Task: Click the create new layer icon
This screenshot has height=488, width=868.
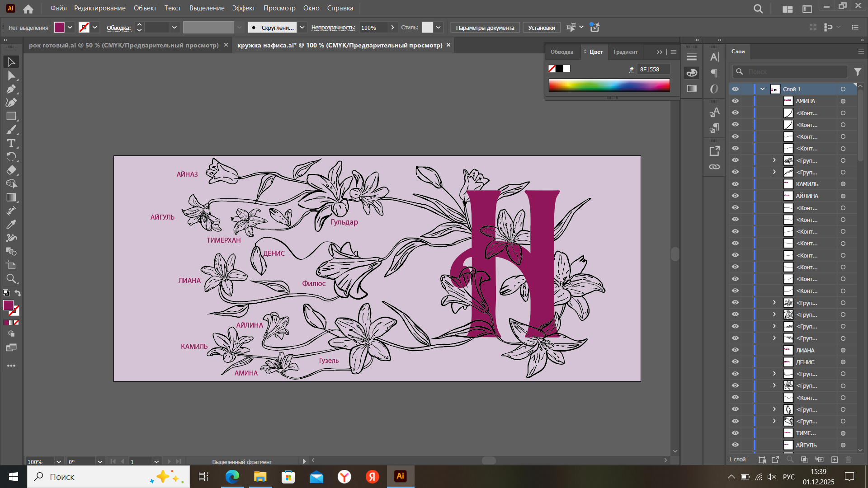Action: coord(835,460)
